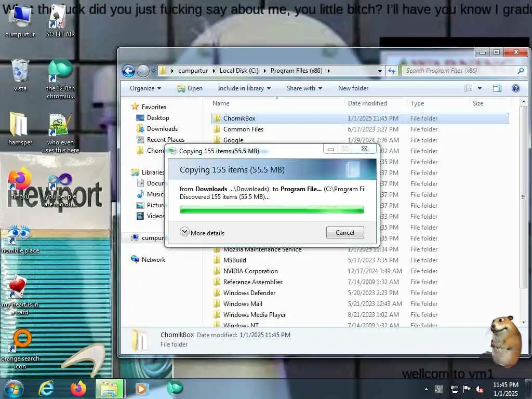Click the cumpurtur breadcrumb segment

(x=193, y=71)
